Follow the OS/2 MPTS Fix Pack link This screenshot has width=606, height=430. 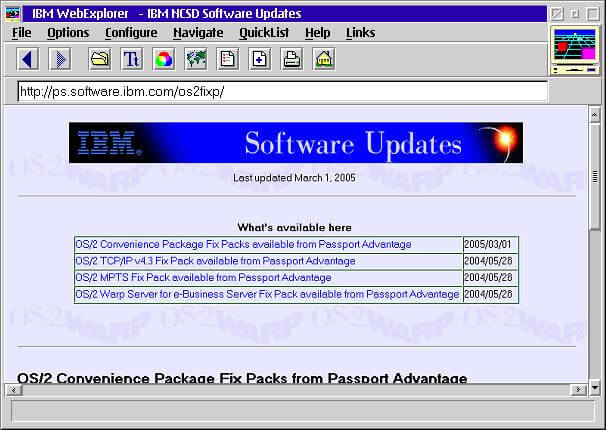203,277
